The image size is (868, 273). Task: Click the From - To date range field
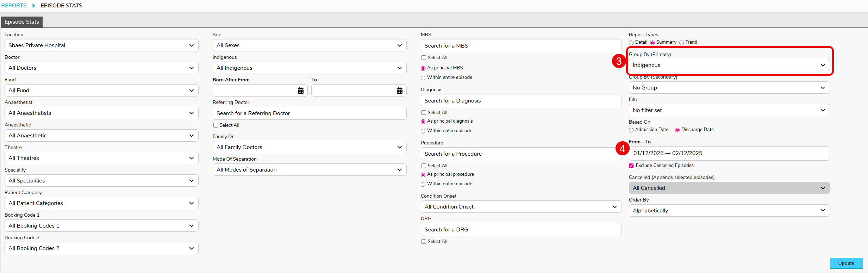pos(729,153)
